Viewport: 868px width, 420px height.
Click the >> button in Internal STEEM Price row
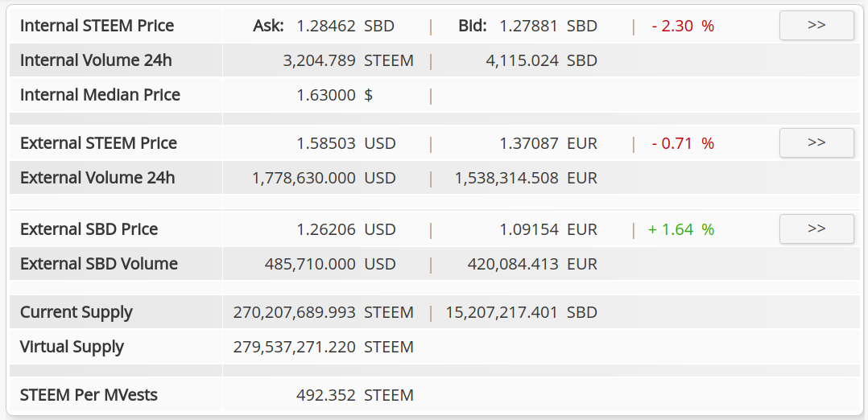(816, 26)
